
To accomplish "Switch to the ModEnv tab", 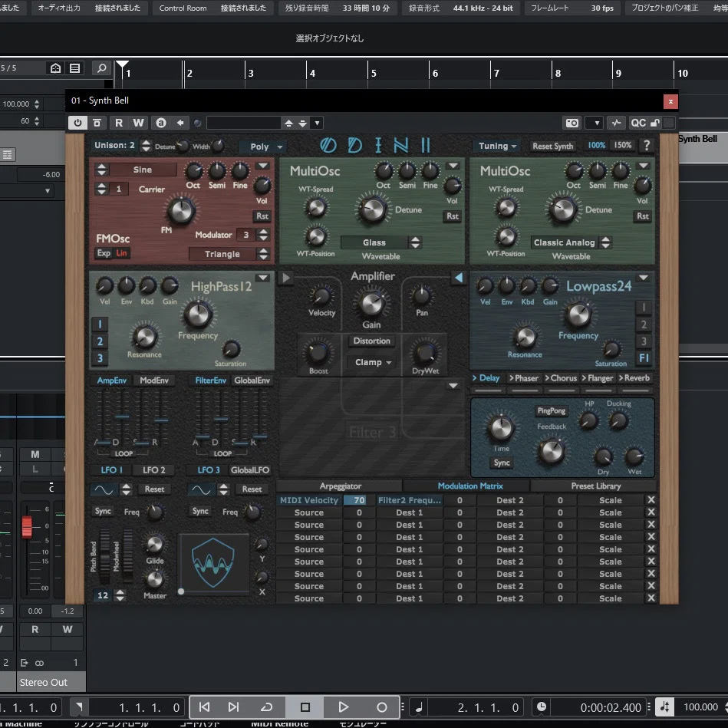I will pos(154,380).
